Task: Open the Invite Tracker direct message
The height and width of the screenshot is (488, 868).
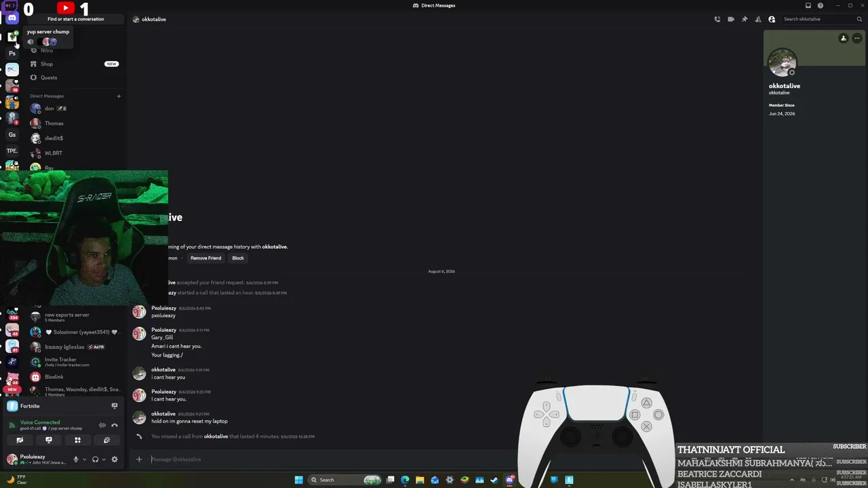Action: [76, 362]
